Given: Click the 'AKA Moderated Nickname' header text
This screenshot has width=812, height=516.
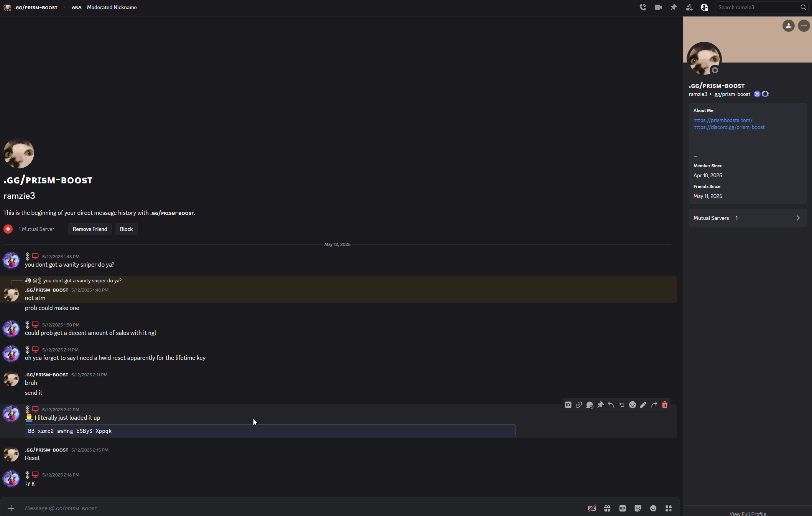Looking at the screenshot, I should pyautogui.click(x=104, y=7).
